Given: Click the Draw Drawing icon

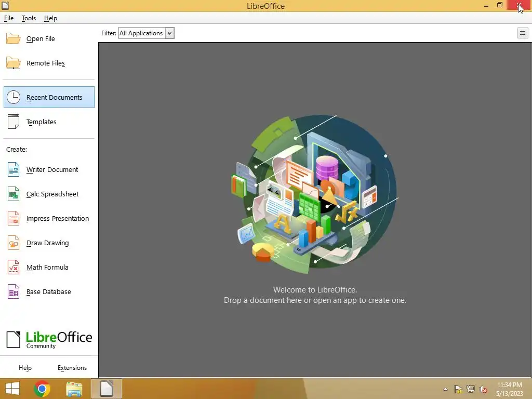Looking at the screenshot, I should tap(13, 243).
